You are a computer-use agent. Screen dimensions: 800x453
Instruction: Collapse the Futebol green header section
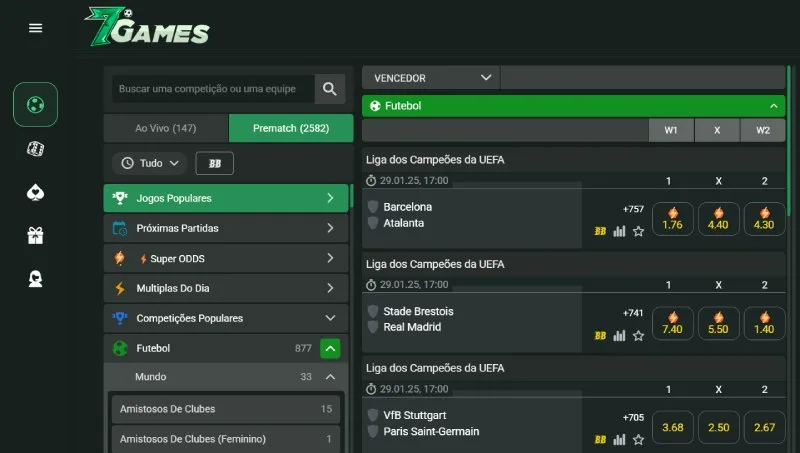pyautogui.click(x=773, y=106)
